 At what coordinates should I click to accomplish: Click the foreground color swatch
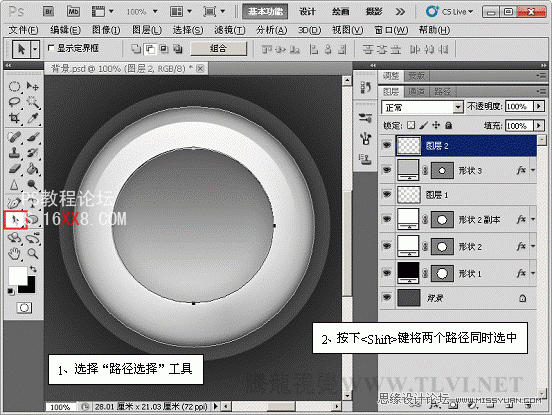click(x=17, y=276)
